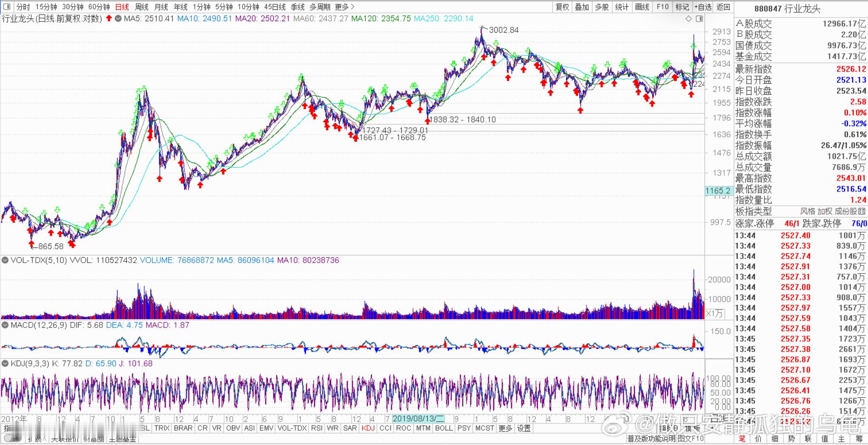Switch to 分时 chart period

coord(23,7)
